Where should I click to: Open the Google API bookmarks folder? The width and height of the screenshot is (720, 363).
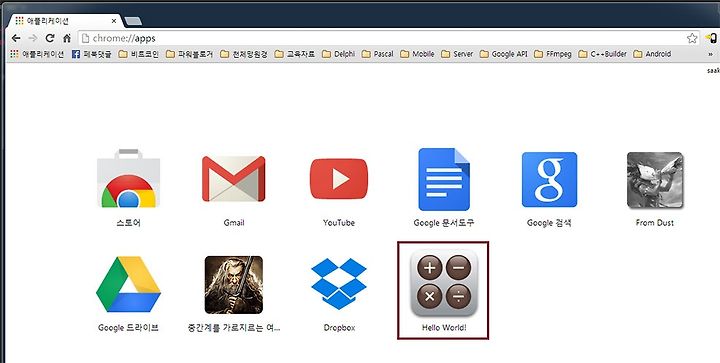[504, 54]
